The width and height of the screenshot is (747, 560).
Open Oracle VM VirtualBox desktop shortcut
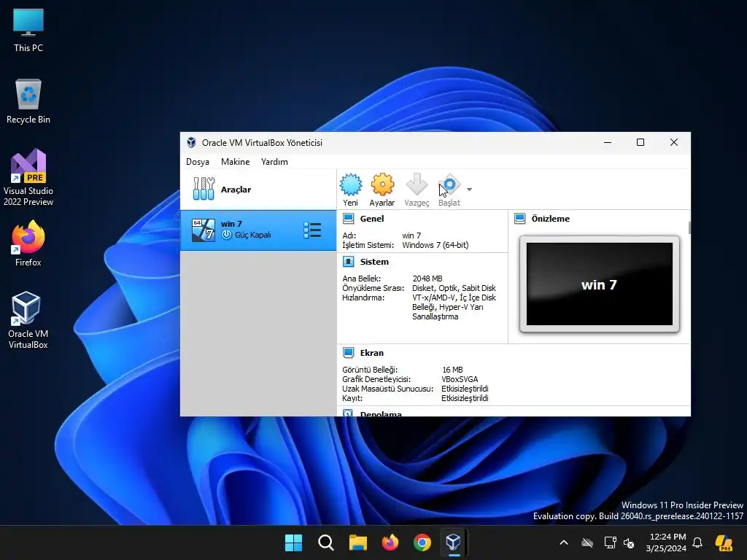[x=28, y=320]
